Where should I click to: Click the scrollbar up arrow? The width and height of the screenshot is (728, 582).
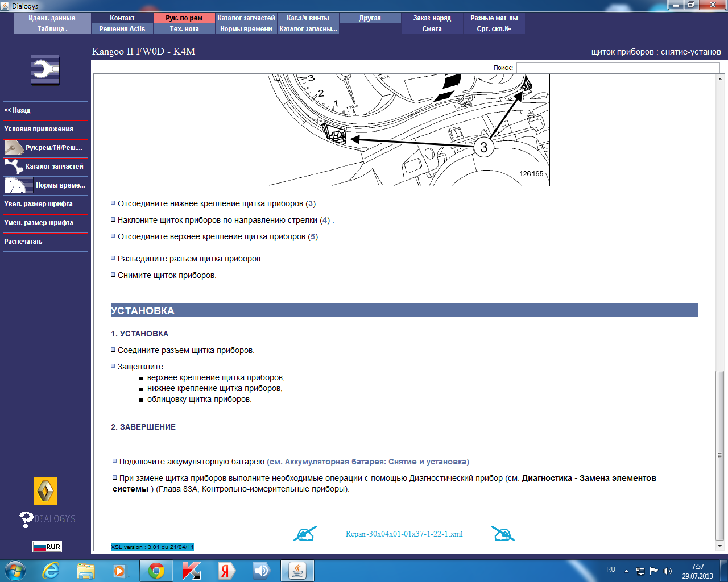[720, 78]
